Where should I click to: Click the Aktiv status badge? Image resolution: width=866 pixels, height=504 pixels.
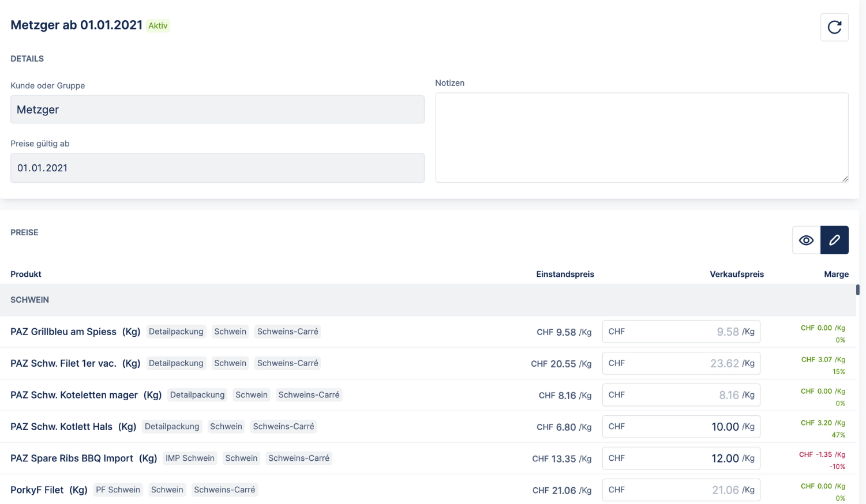(x=158, y=25)
